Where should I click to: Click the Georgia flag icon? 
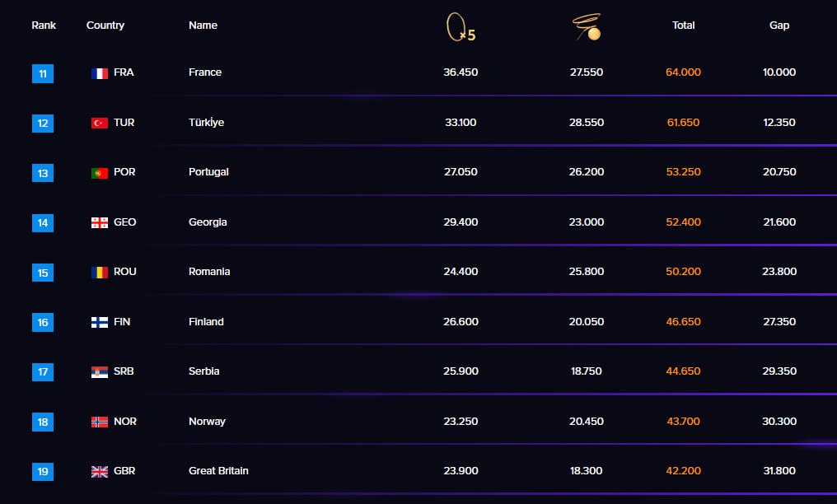coord(100,223)
